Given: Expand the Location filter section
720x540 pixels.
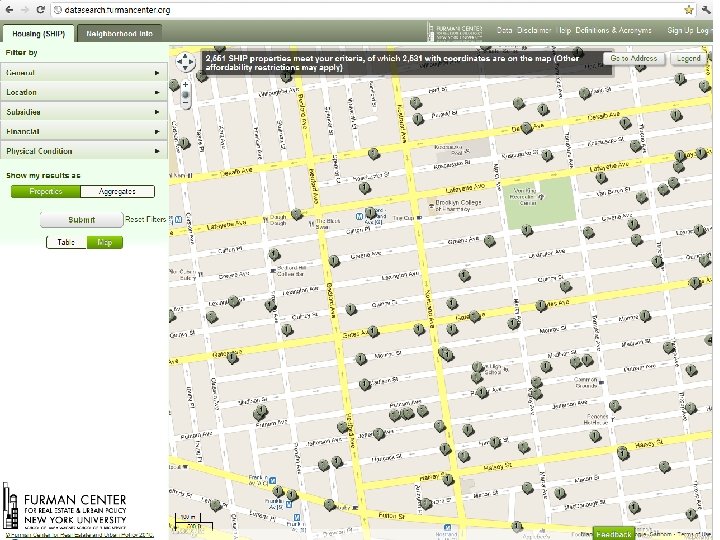Looking at the screenshot, I should click(84, 92).
